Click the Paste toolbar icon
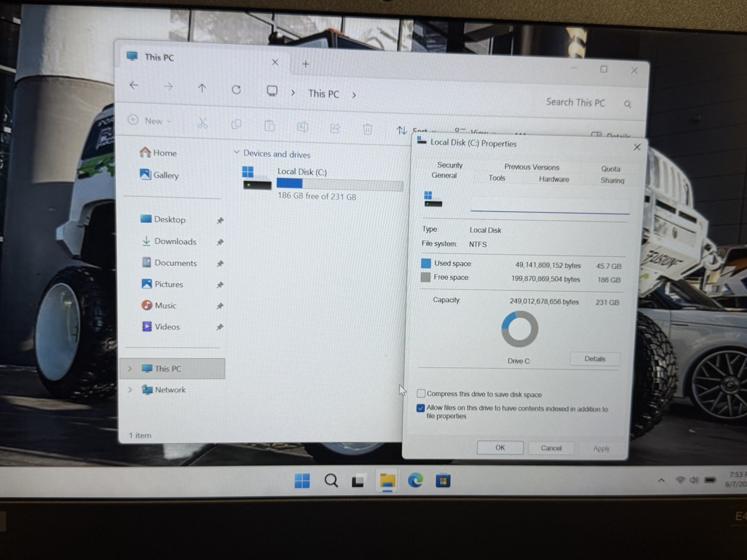The image size is (747, 560). [269, 126]
